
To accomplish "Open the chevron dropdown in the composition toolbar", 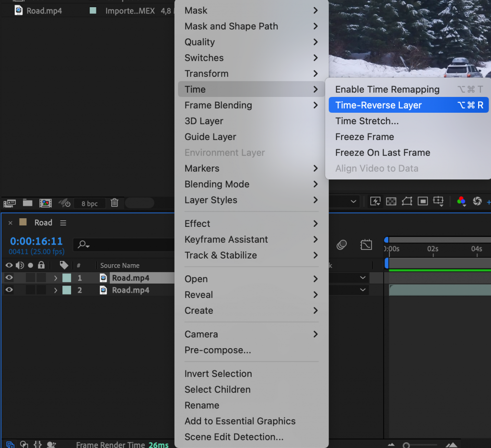I will (x=354, y=201).
